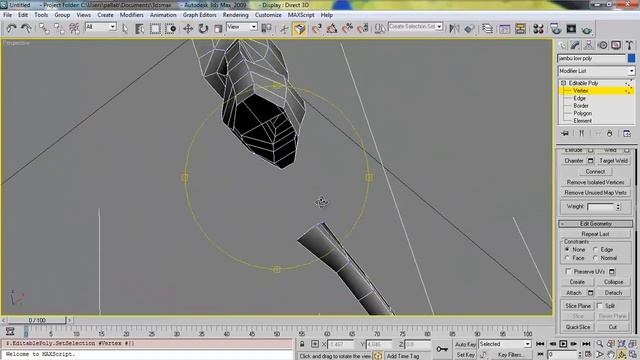The image size is (640, 360).
Task: Open the Modifiers menu
Action: (x=131, y=15)
